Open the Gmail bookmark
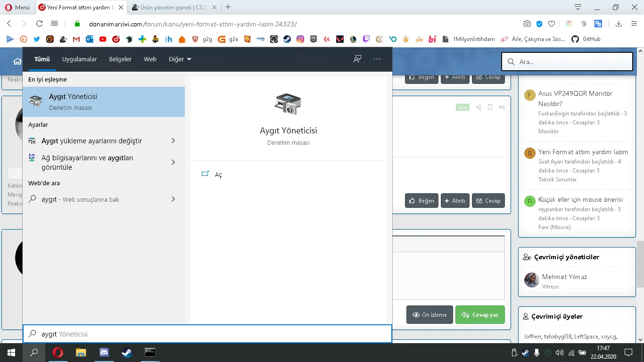 (76, 39)
